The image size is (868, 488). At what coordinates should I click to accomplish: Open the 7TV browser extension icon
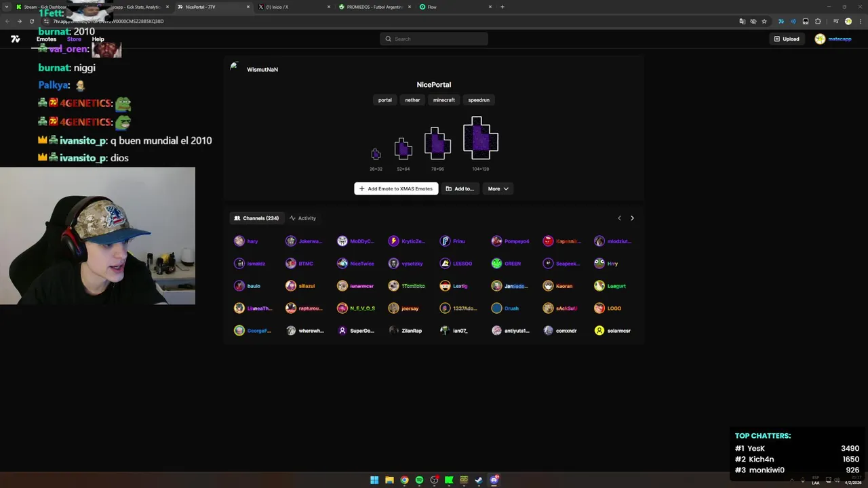781,21
